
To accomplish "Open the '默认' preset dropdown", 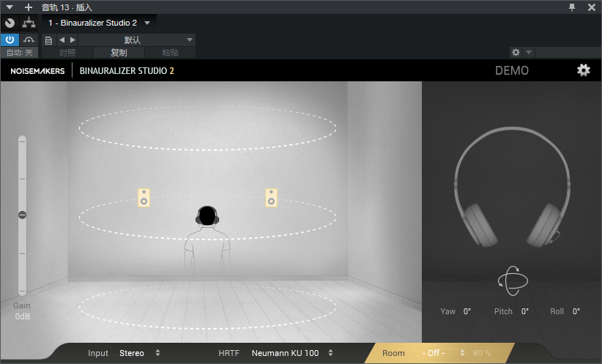I will [x=137, y=40].
